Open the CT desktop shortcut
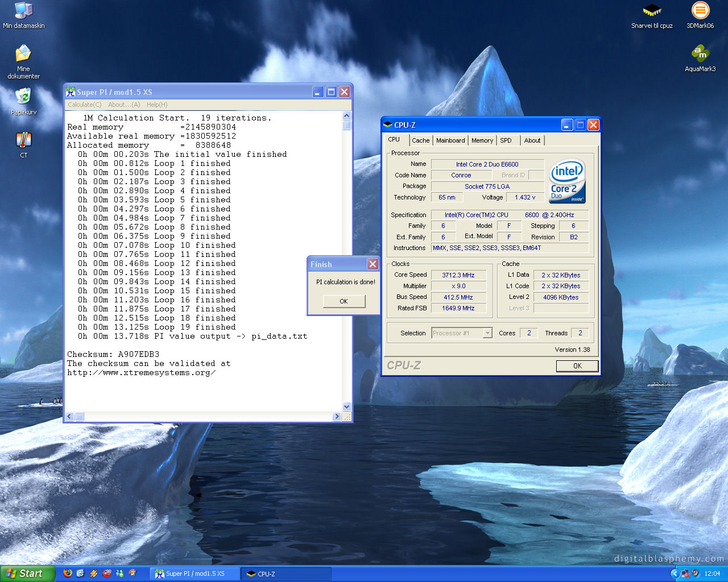728x582 pixels. pyautogui.click(x=23, y=140)
